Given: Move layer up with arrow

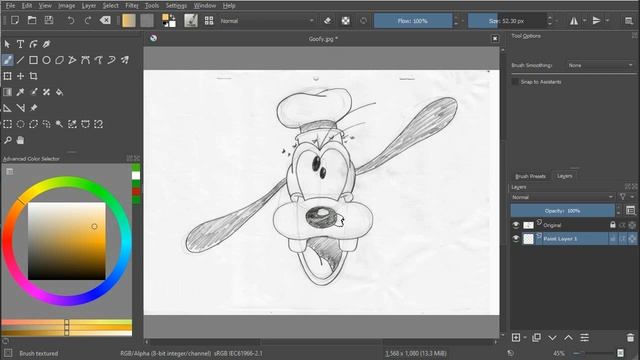Looking at the screenshot, I should (x=568, y=338).
